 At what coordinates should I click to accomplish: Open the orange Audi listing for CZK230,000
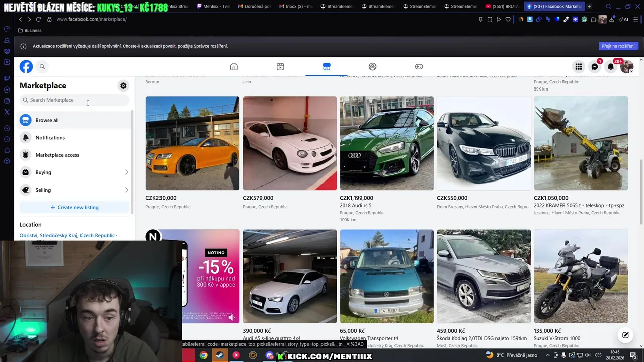(x=193, y=143)
